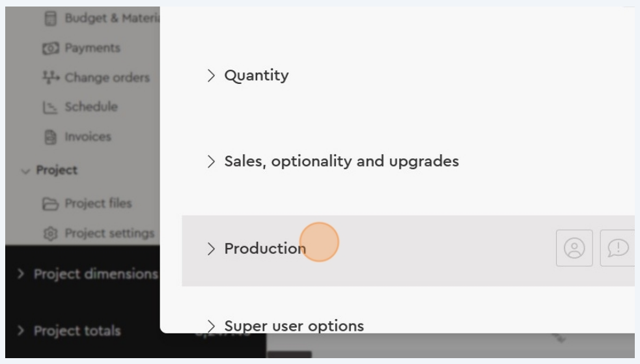Expand the Production section chevron
The width and height of the screenshot is (640, 364).
coord(211,249)
